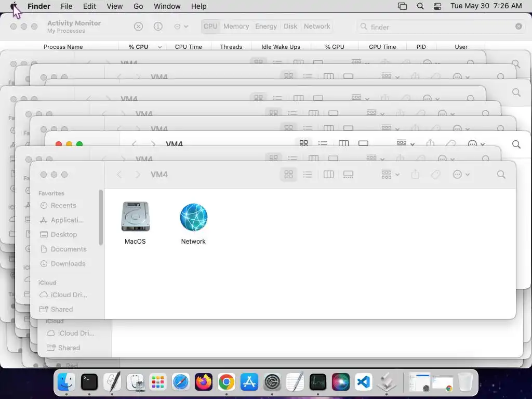Go back in the frontmost Finder window
532x399 pixels.
119,175
